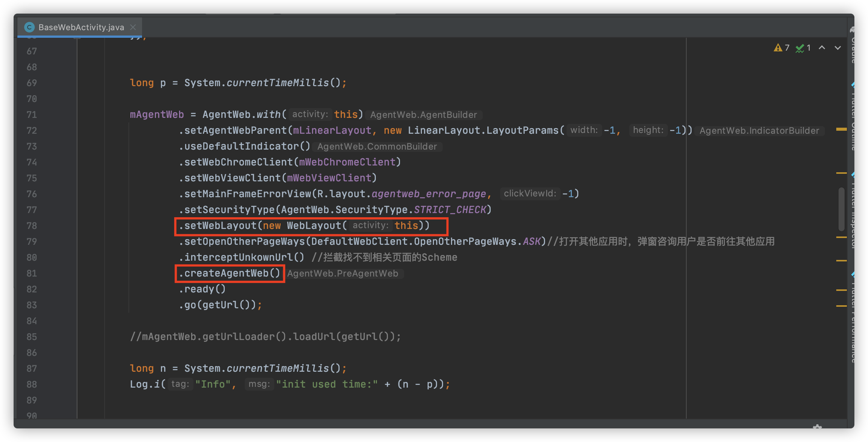Open the Gradle tool window
This screenshot has width=868, height=442.
point(852,42)
